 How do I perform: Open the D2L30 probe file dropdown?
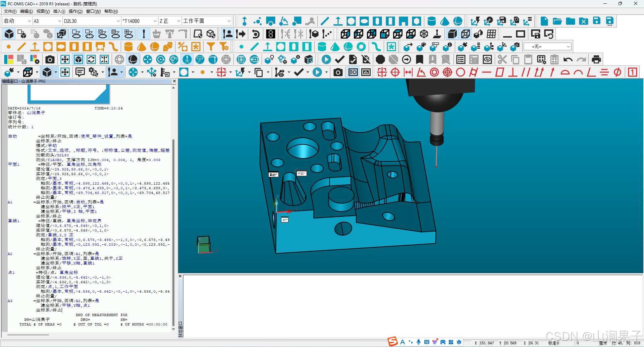point(118,21)
